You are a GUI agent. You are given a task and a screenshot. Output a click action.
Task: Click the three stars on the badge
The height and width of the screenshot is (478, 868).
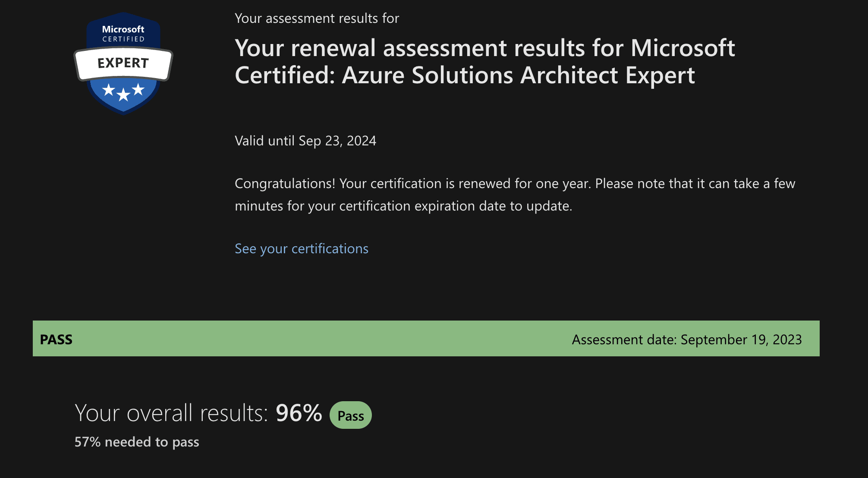tap(123, 91)
